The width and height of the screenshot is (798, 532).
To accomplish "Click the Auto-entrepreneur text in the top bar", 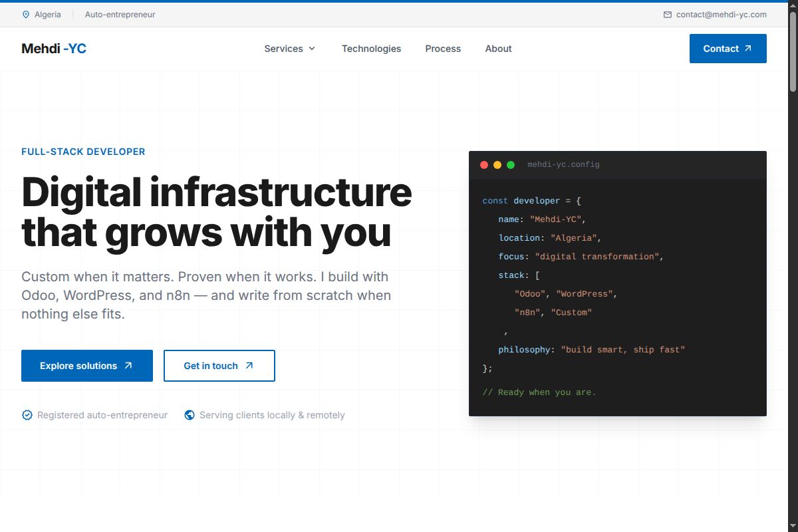I will click(x=120, y=15).
